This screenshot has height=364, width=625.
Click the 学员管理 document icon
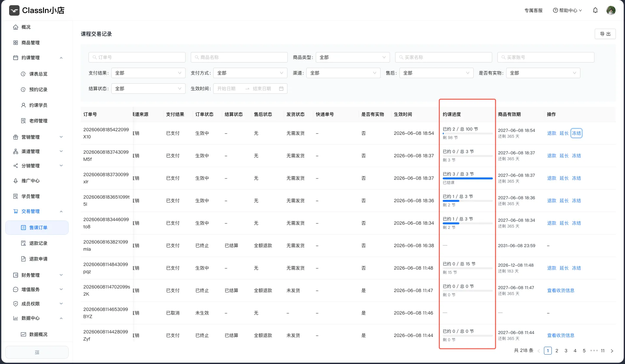point(16,196)
